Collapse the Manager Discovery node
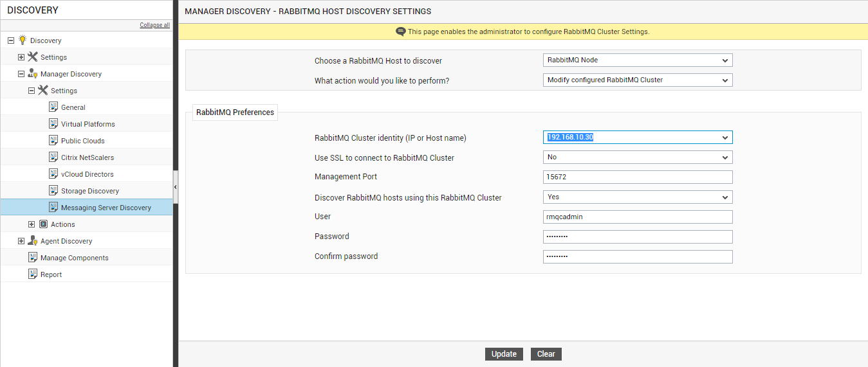868x367 pixels. (21, 74)
